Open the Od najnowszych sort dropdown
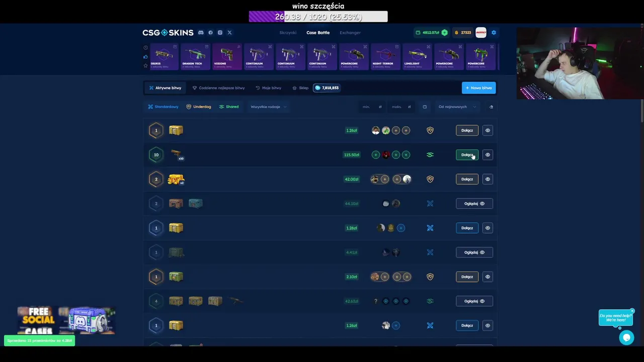 pos(457,107)
